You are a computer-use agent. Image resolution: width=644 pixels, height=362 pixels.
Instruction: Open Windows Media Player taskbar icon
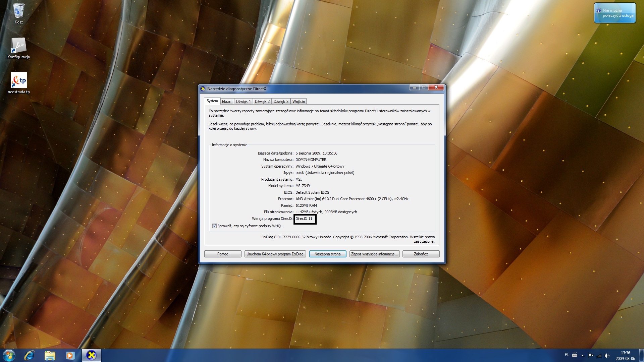(x=70, y=355)
